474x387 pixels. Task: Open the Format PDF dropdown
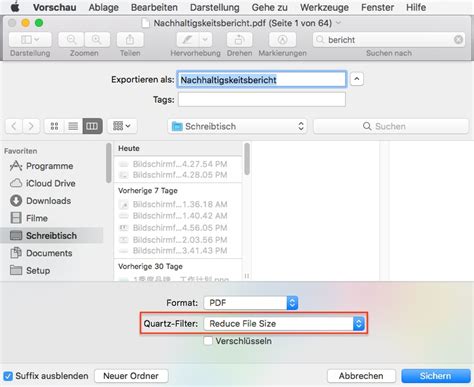(x=251, y=303)
